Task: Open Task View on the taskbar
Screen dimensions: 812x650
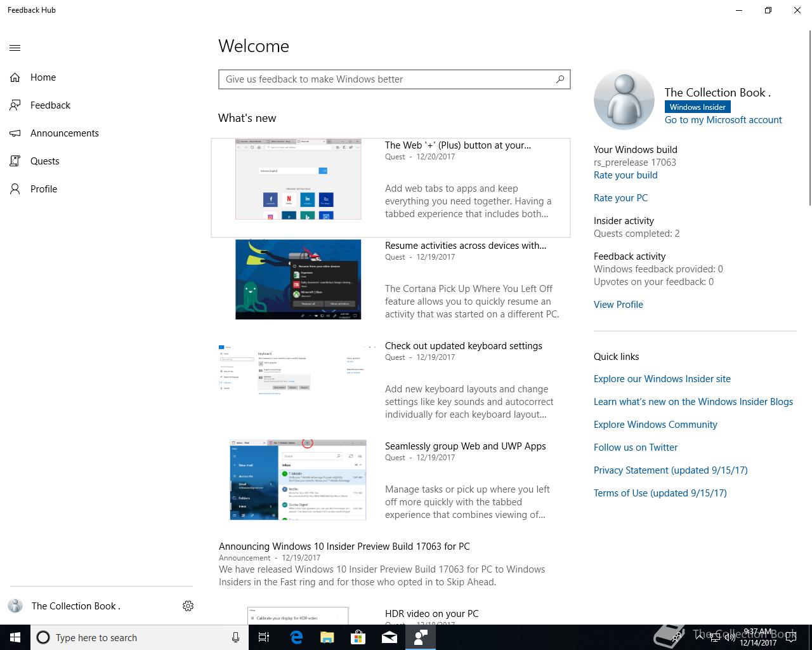Action: tap(264, 637)
